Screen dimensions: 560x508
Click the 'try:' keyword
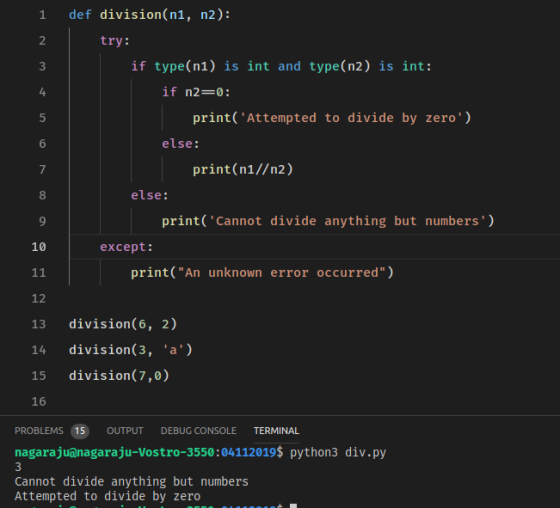coord(115,41)
